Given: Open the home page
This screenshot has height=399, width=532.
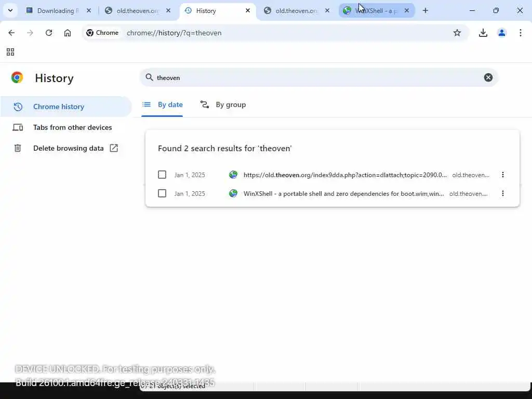Looking at the screenshot, I should coord(68,33).
